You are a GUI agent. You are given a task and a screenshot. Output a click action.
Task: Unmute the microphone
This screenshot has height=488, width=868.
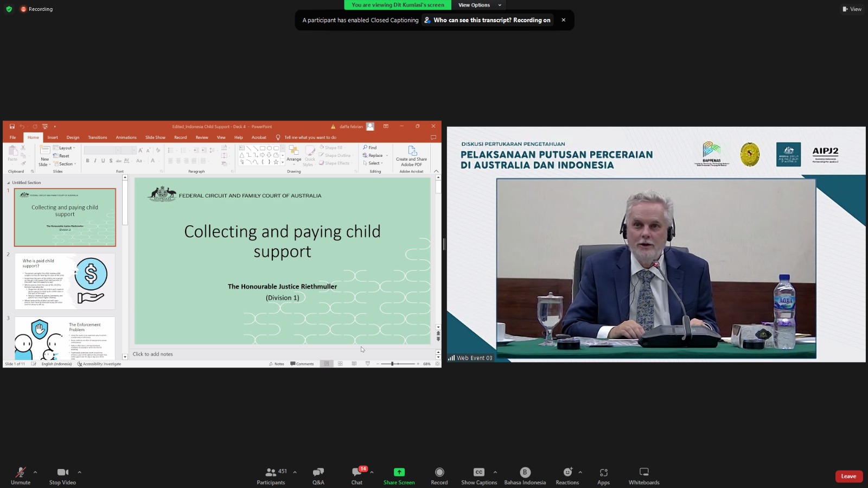[21, 476]
